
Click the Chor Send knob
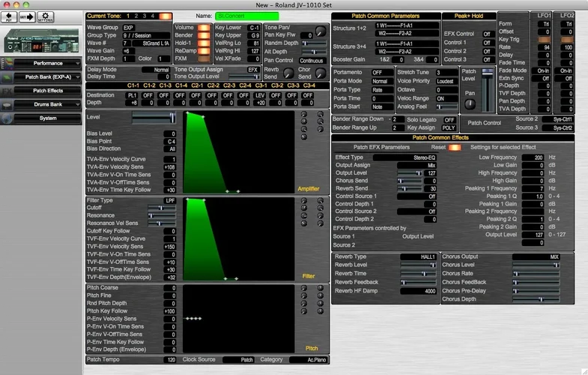coord(321,73)
